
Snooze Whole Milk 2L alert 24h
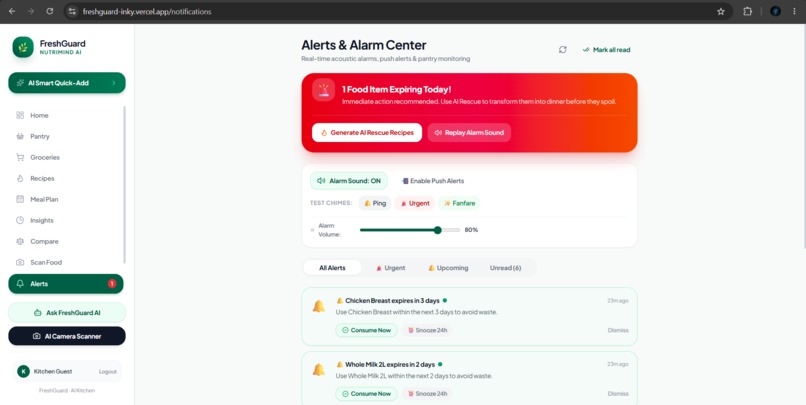point(427,394)
